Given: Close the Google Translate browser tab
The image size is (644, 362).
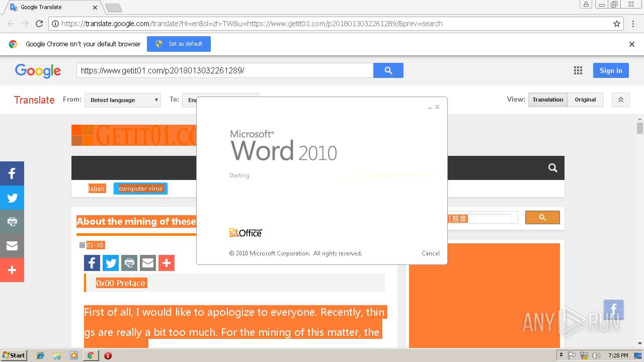Looking at the screenshot, I should [95, 8].
